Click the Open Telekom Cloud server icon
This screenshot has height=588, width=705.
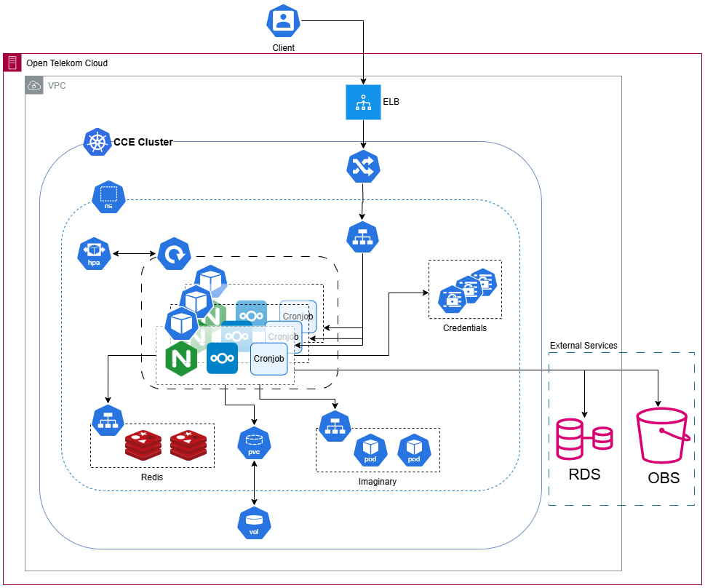12,63
